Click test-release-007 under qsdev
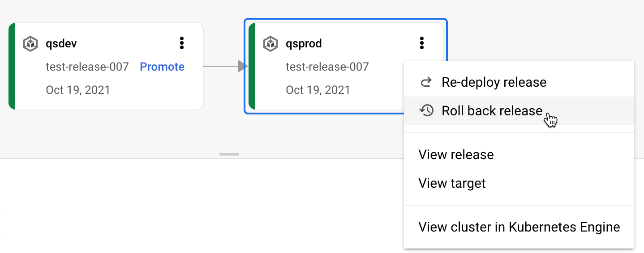Viewport: 644px width, 253px height. 87,67
